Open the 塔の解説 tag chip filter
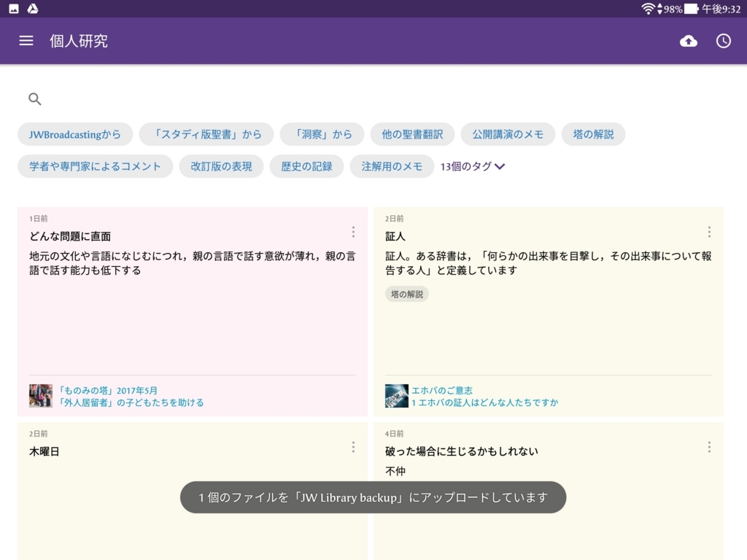This screenshot has width=747, height=560. click(593, 134)
